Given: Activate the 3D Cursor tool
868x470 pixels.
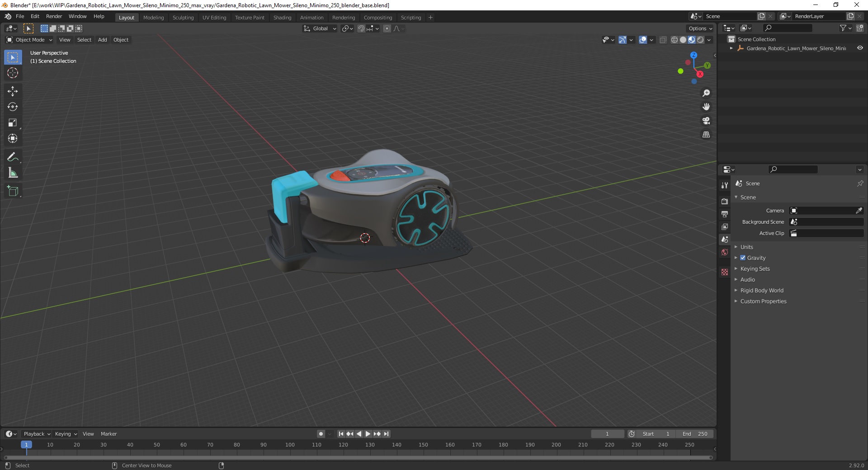Looking at the screenshot, I should pyautogui.click(x=13, y=73).
